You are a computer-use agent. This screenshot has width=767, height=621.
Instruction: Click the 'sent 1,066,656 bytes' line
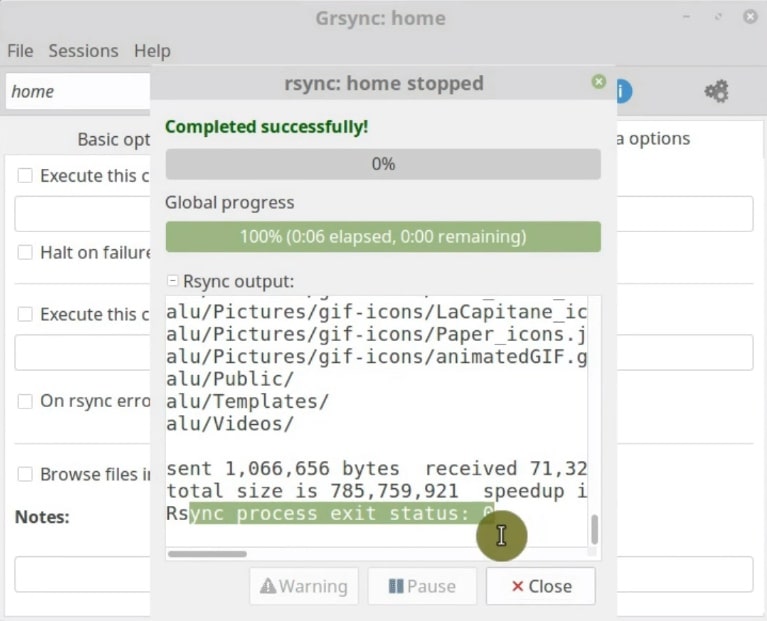[x=377, y=468]
